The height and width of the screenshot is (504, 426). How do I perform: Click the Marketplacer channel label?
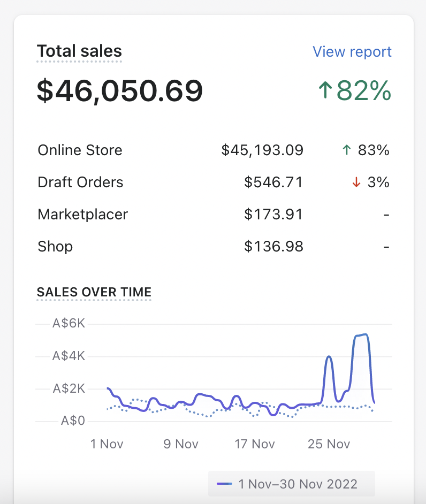(x=83, y=215)
